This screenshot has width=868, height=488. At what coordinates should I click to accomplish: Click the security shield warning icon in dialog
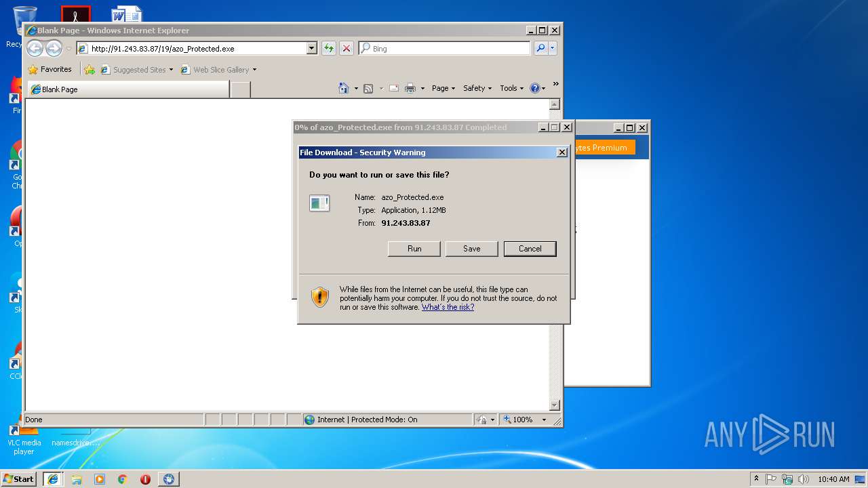(319, 297)
